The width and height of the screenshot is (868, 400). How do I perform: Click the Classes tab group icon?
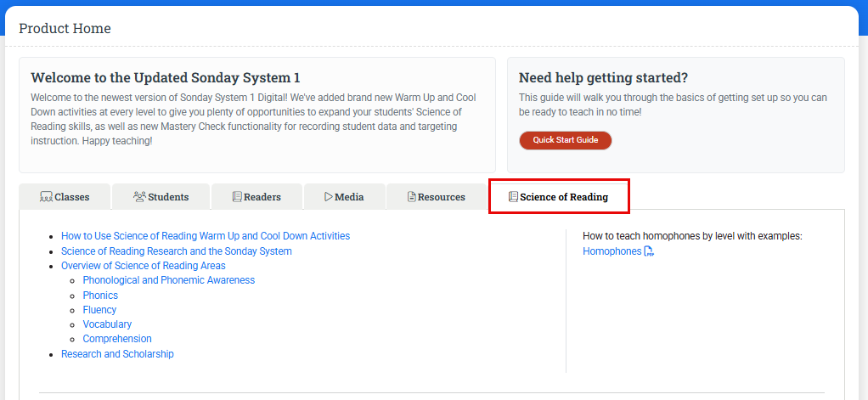tap(46, 197)
